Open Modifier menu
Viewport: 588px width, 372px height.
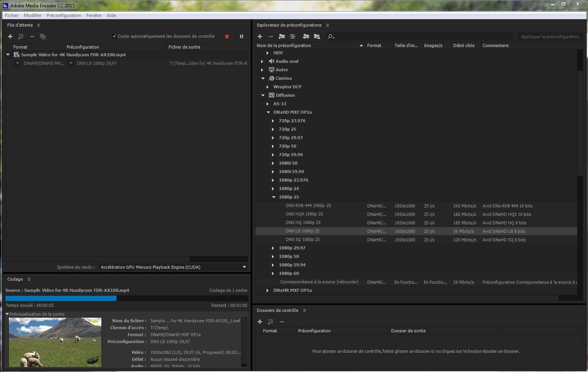(32, 15)
